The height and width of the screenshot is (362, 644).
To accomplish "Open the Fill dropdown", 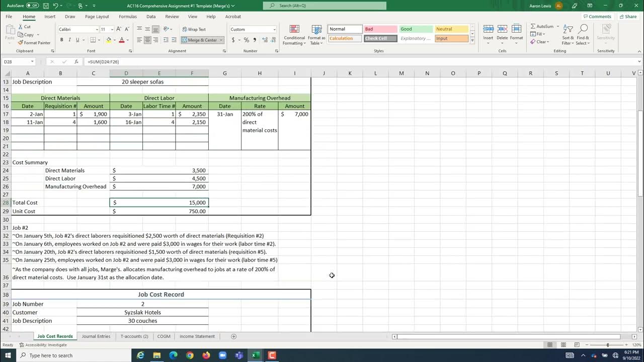I will click(x=538, y=34).
